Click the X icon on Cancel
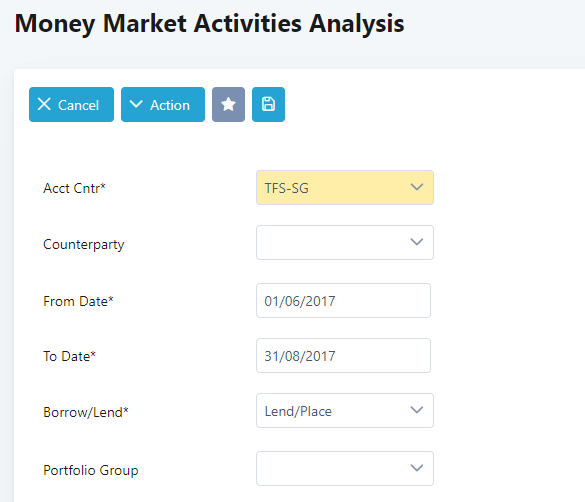 point(44,104)
